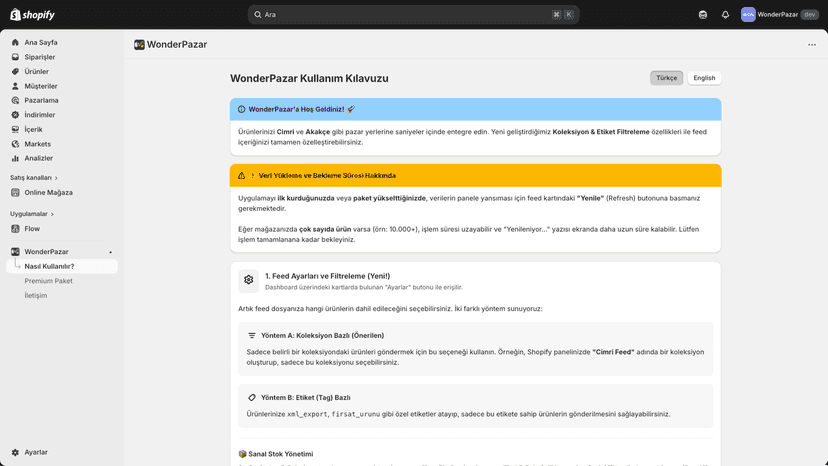828x466 pixels.
Task: Click the Pazarlama target icon
Action: click(x=15, y=100)
